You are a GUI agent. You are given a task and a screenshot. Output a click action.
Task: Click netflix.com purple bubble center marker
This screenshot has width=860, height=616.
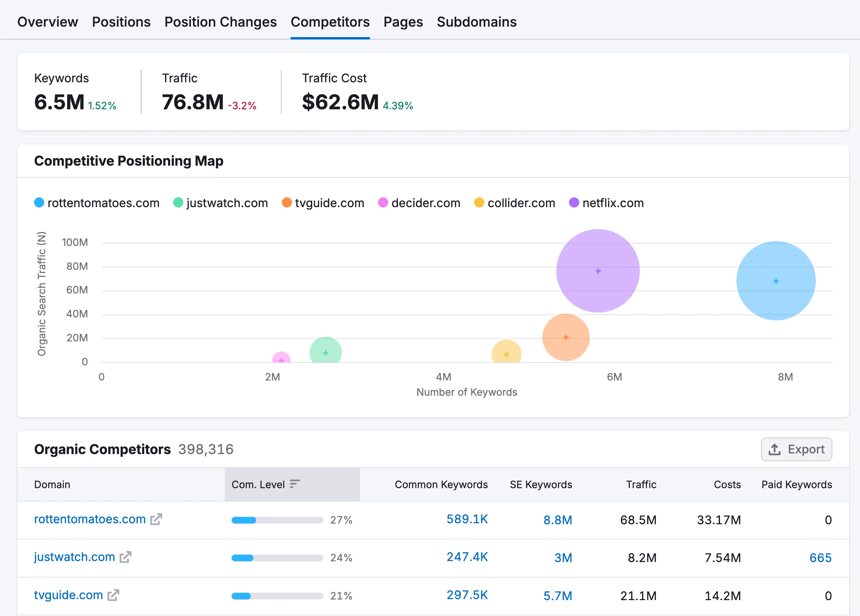[598, 271]
